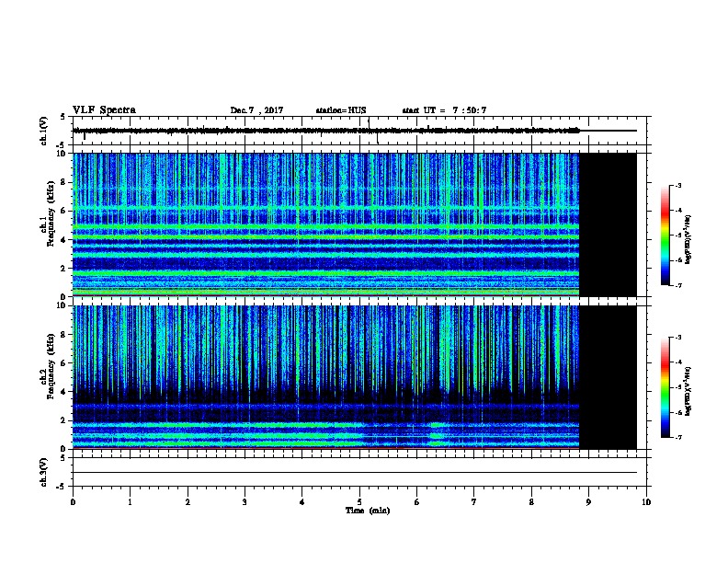
Task: Click the time axis tick label "5"
Action: click(359, 501)
